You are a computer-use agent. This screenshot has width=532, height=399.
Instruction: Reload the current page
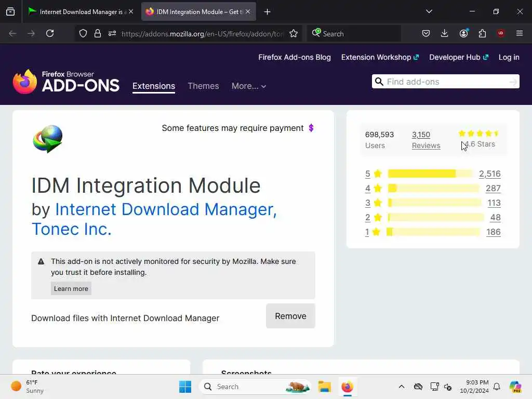click(50, 33)
